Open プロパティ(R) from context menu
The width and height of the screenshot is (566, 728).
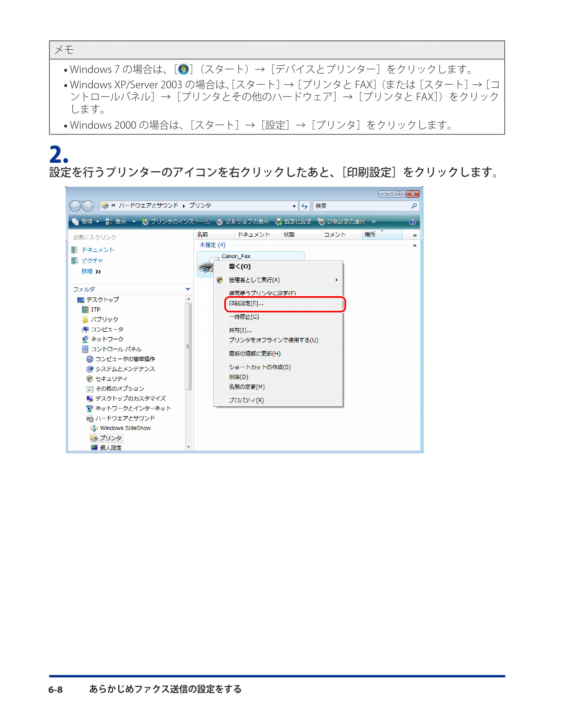(x=284, y=400)
